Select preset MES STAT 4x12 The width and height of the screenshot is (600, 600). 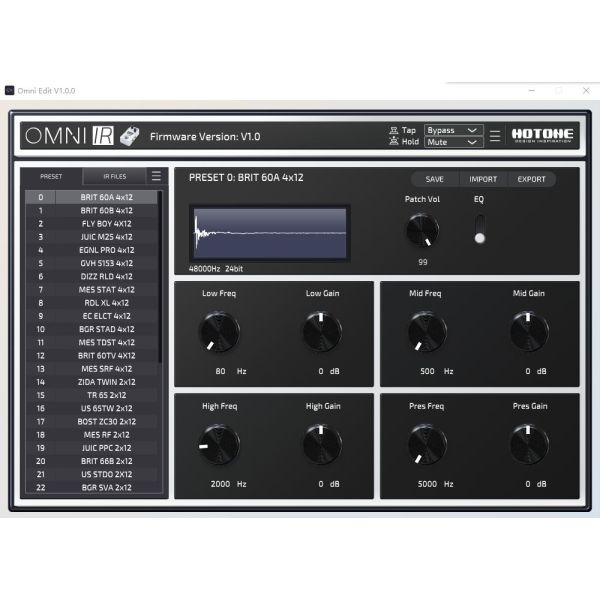pyautogui.click(x=92, y=290)
